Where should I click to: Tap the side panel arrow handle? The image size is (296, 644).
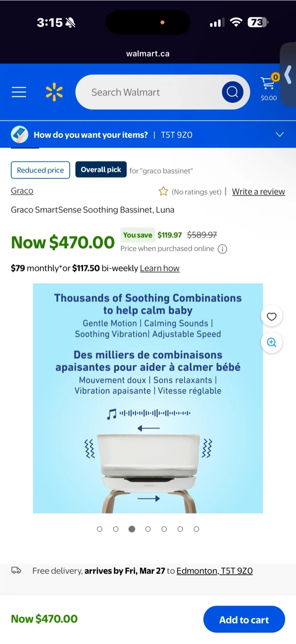tap(288, 75)
